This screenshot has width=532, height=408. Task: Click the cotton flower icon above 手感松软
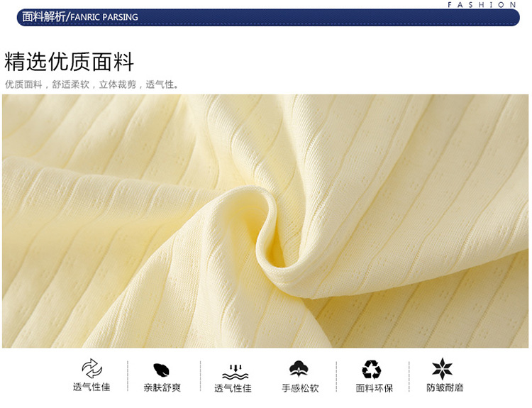point(299,369)
